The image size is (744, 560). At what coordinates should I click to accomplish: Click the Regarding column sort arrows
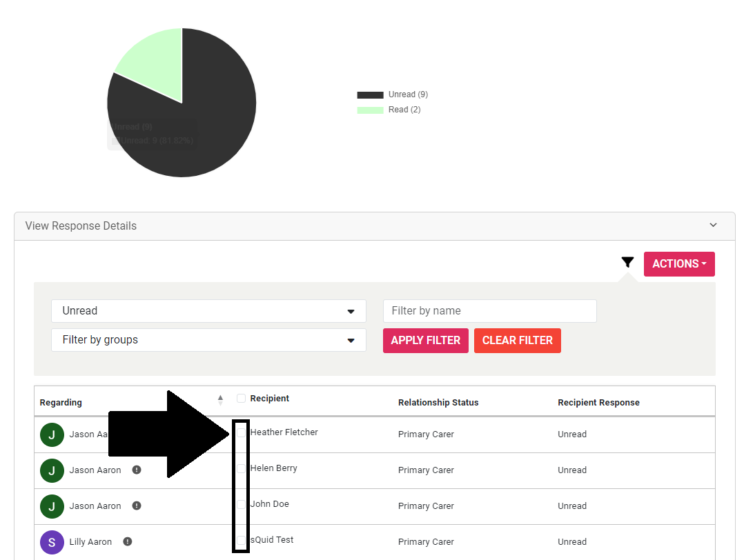[220, 399]
